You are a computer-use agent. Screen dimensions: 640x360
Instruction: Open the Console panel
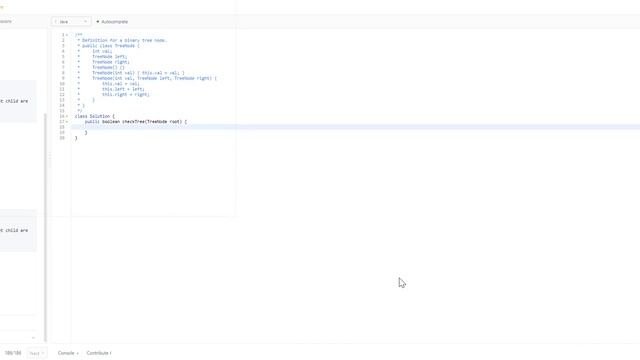coord(68,353)
